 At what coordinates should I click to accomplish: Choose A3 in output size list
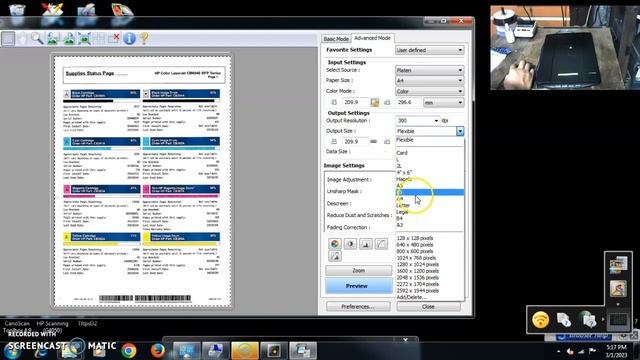coord(430,224)
